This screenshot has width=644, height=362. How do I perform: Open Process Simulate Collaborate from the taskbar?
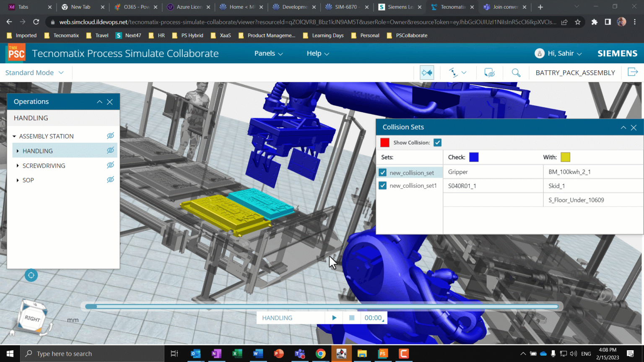coord(382,353)
